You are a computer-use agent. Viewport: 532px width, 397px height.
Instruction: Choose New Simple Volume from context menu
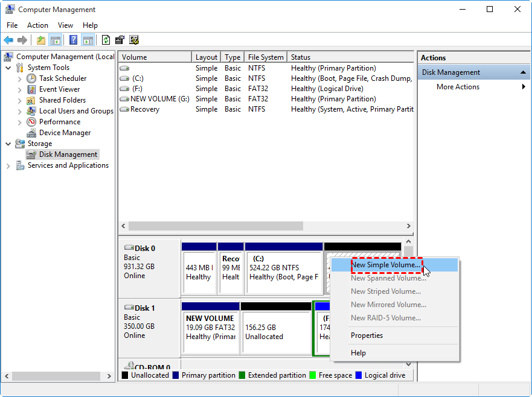[x=394, y=265]
